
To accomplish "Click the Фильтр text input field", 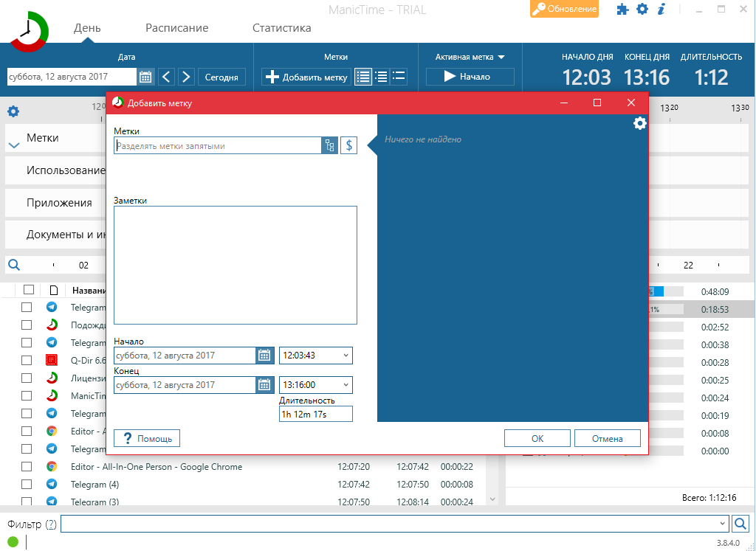I will pyautogui.click(x=388, y=524).
